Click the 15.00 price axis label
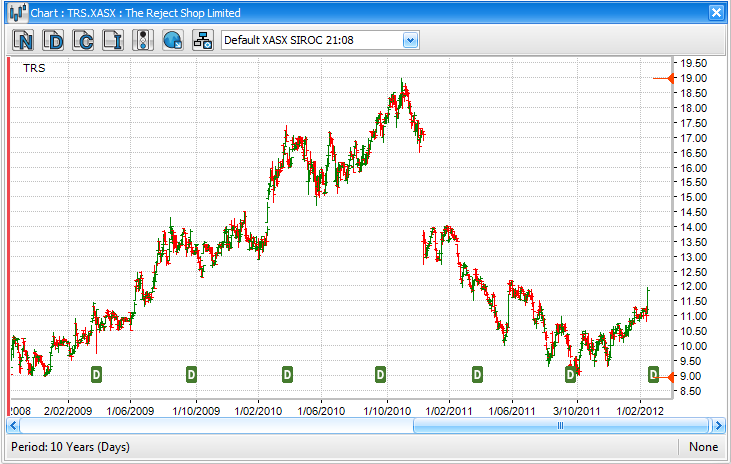Viewport: 731px width, 464px height. click(693, 197)
